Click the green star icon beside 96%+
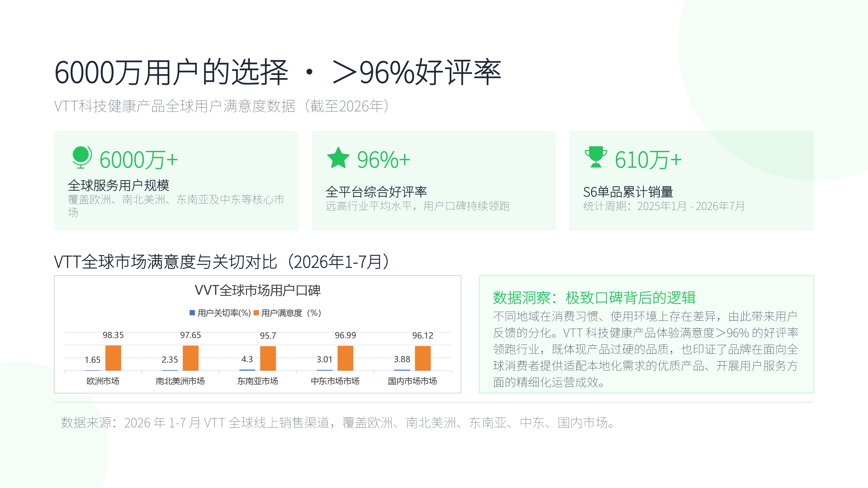 tap(338, 158)
